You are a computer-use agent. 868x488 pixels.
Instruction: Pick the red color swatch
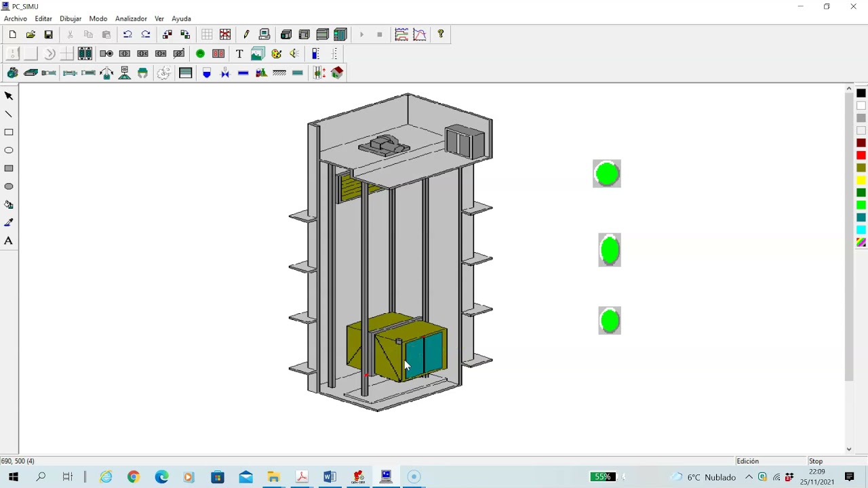pos(861,156)
